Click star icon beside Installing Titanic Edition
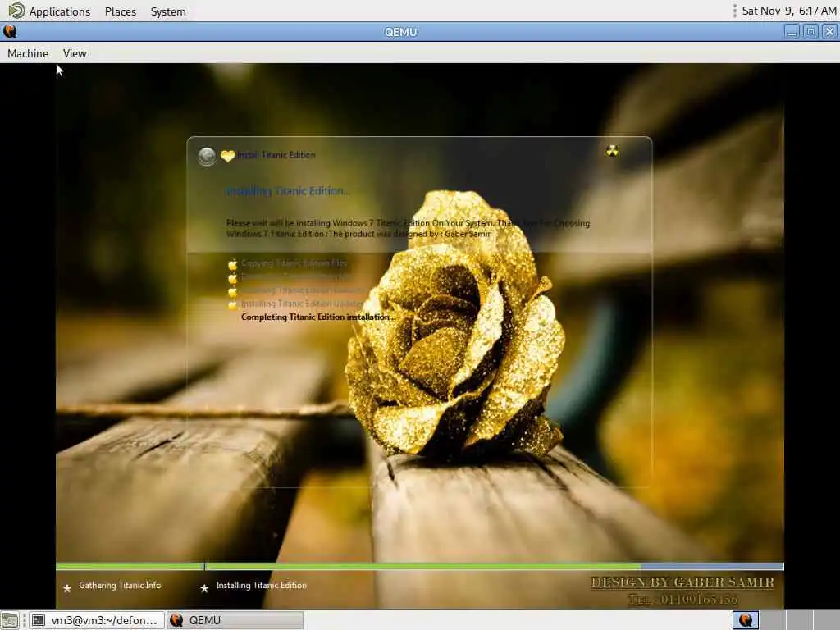The width and height of the screenshot is (840, 630). coord(204,588)
